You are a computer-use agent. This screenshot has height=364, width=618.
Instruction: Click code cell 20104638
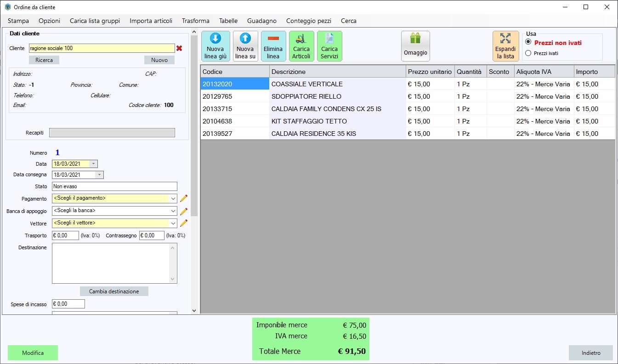coord(235,121)
